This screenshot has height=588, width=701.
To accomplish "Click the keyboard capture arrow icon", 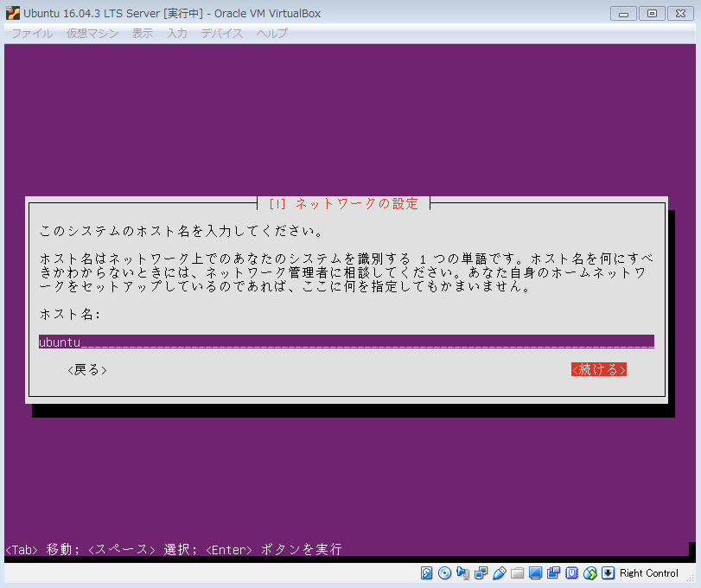I will [x=609, y=573].
